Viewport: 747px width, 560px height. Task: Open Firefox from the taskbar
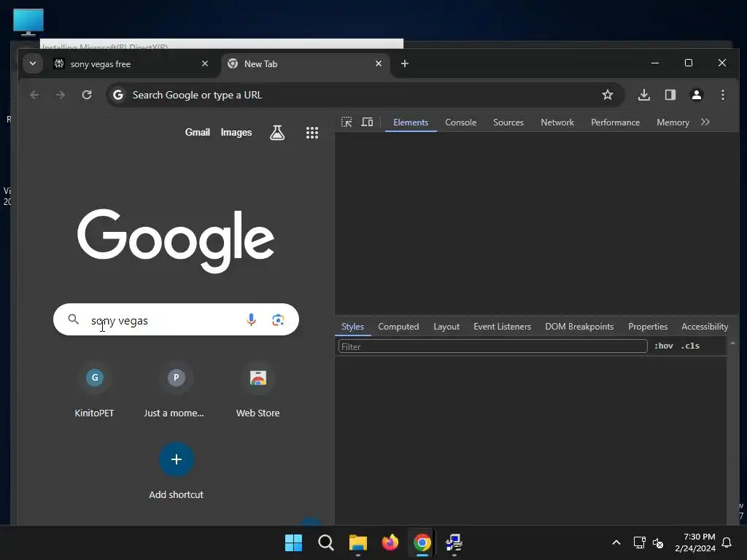[390, 542]
